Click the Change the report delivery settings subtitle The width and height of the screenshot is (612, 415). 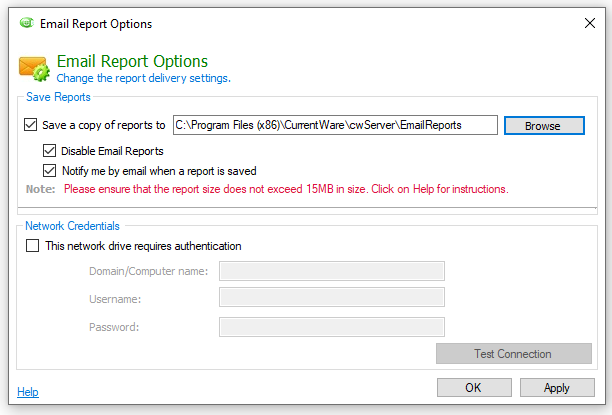pos(144,78)
